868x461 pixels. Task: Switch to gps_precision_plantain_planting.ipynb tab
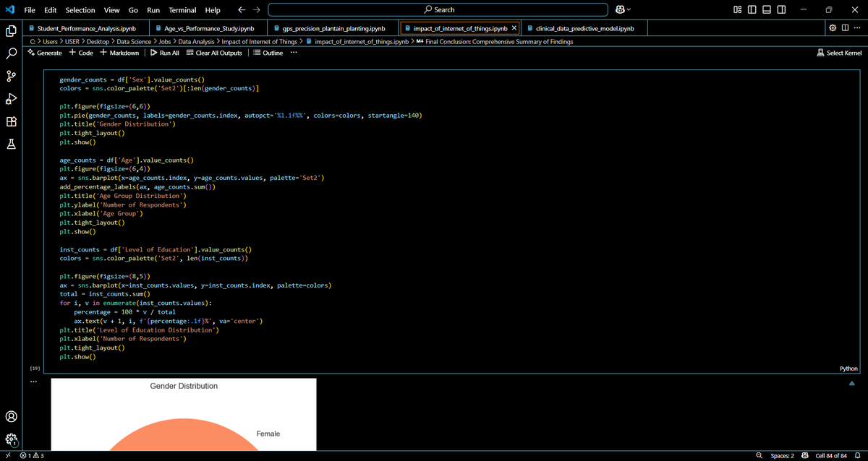click(333, 28)
